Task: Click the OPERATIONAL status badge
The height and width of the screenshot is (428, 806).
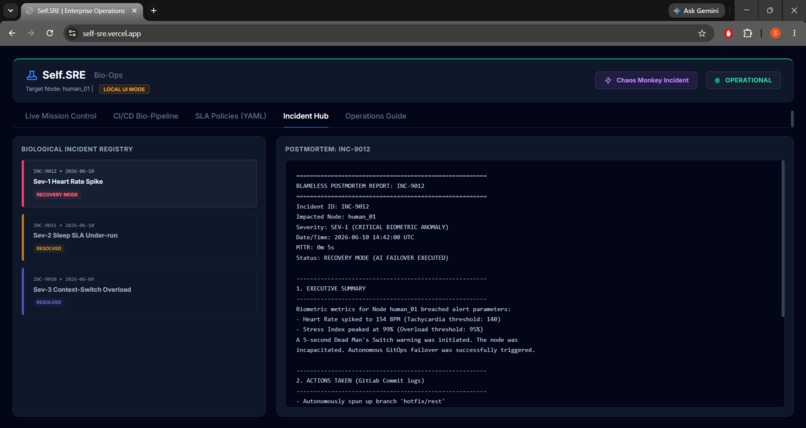Action: (743, 80)
